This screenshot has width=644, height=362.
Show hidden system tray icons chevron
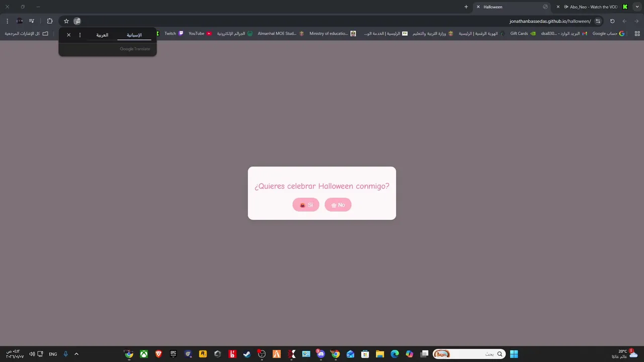(76, 354)
